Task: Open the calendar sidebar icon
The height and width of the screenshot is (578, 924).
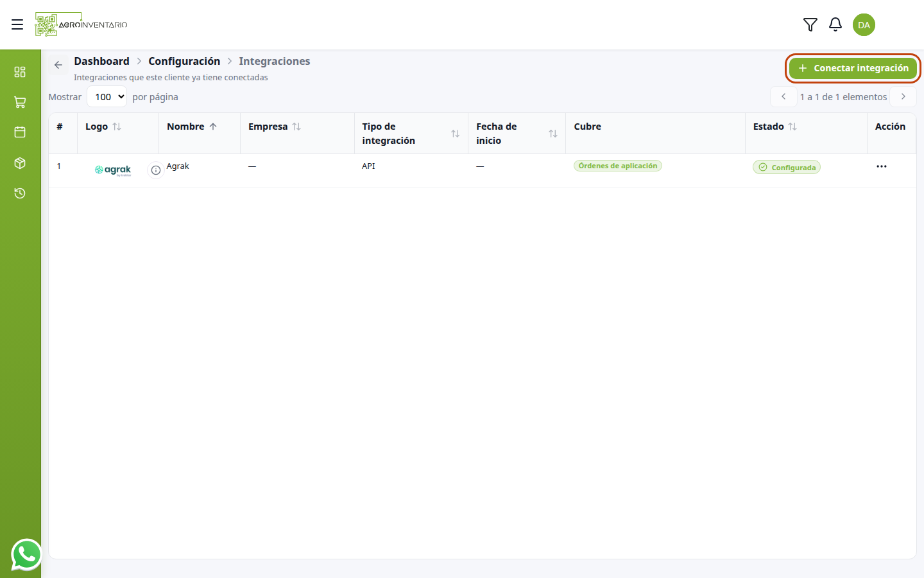Action: point(20,132)
